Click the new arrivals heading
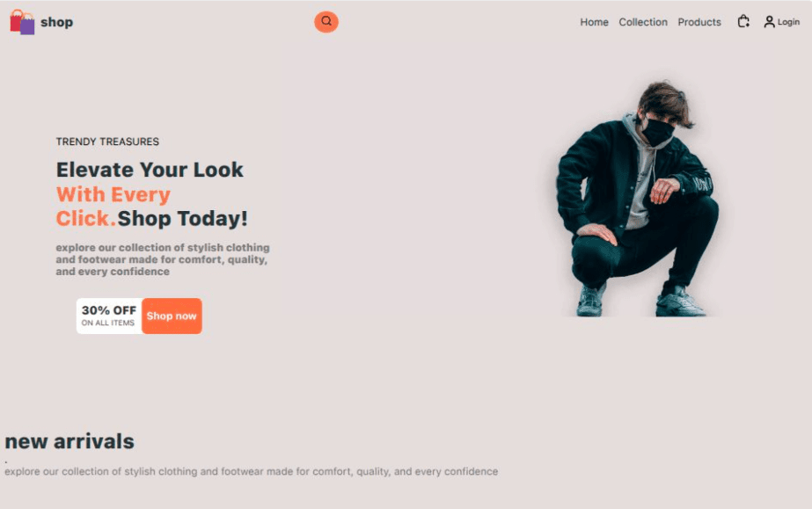The height and width of the screenshot is (509, 812). (69, 442)
